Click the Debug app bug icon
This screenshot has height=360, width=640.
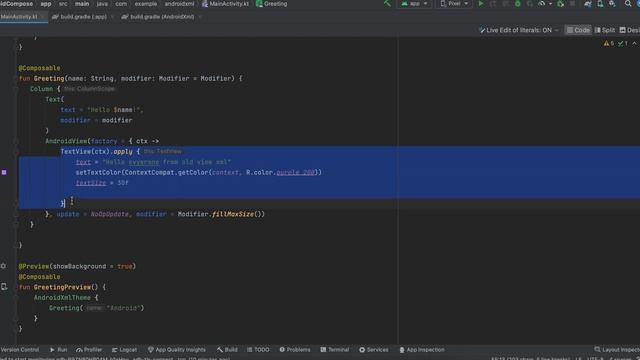pyautogui.click(x=518, y=4)
